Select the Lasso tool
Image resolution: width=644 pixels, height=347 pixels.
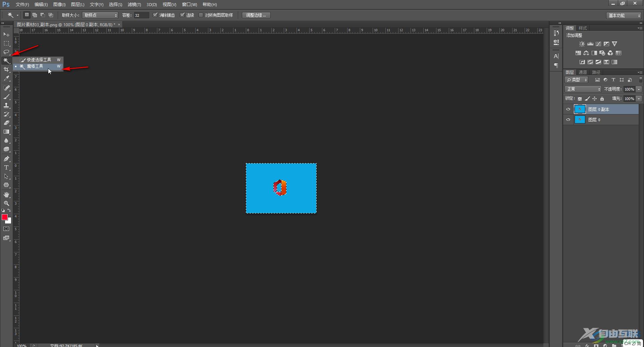click(x=6, y=52)
